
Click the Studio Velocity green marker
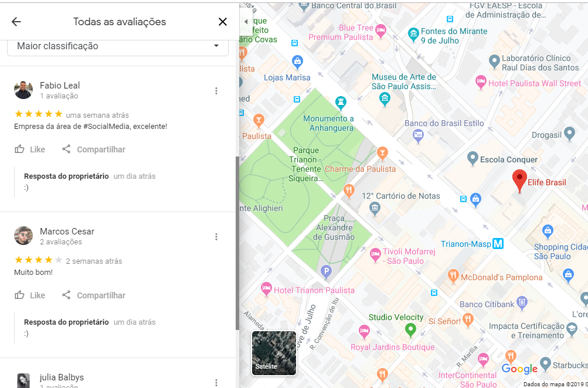[410, 330]
